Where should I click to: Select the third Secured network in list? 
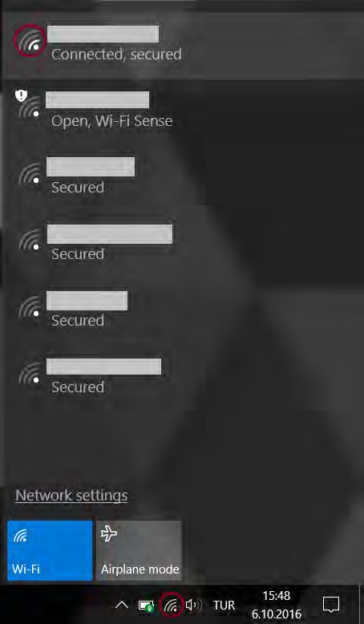coord(104,307)
